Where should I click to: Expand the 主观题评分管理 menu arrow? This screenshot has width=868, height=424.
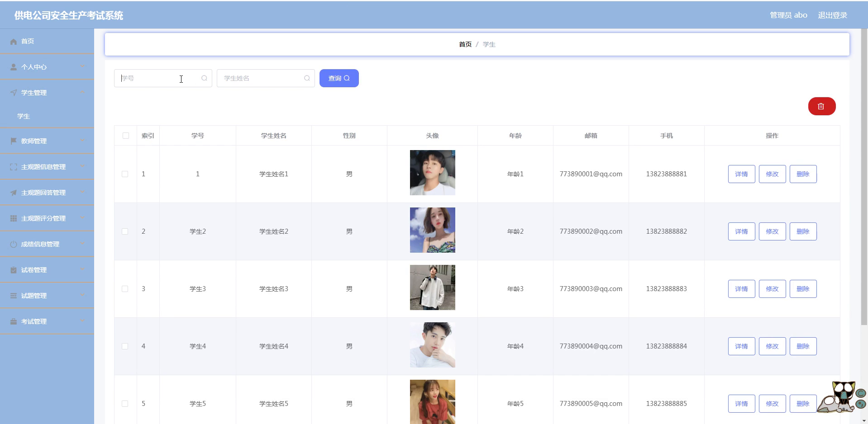tap(82, 218)
